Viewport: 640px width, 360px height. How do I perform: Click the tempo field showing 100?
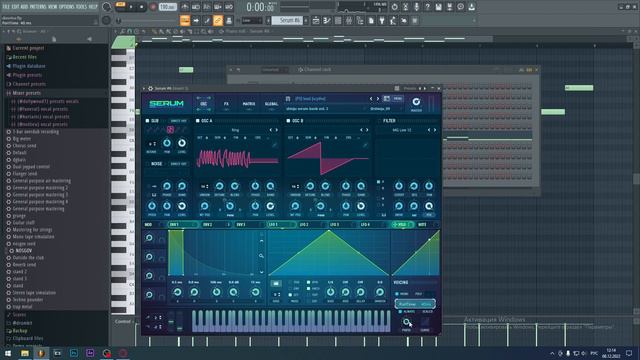point(167,7)
